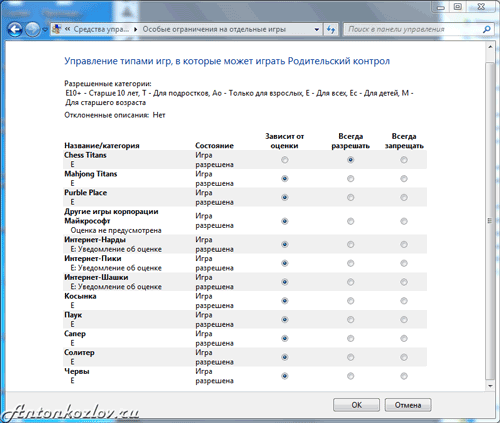Select "Всегда запрещать" for Косынка
Image resolution: width=500 pixels, height=423 pixels.
404,301
